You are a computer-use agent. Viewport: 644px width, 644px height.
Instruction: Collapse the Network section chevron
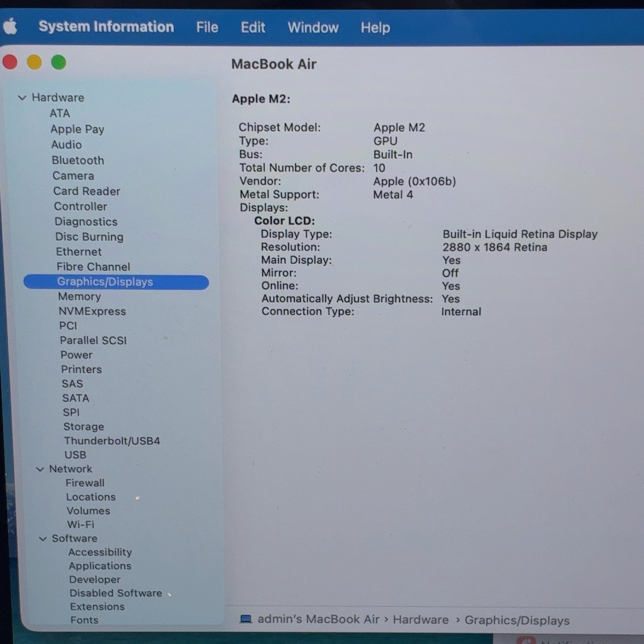point(40,469)
